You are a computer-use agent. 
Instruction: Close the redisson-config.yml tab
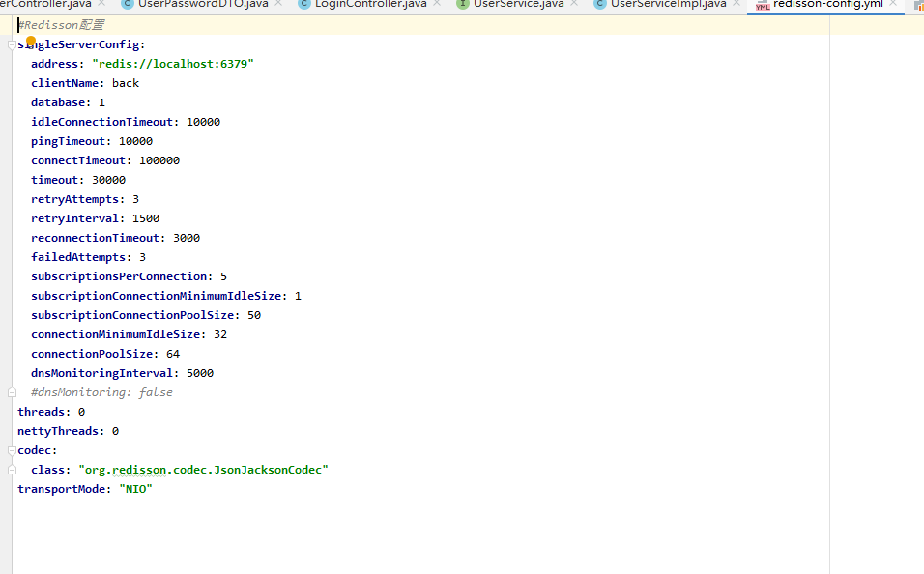point(893,4)
